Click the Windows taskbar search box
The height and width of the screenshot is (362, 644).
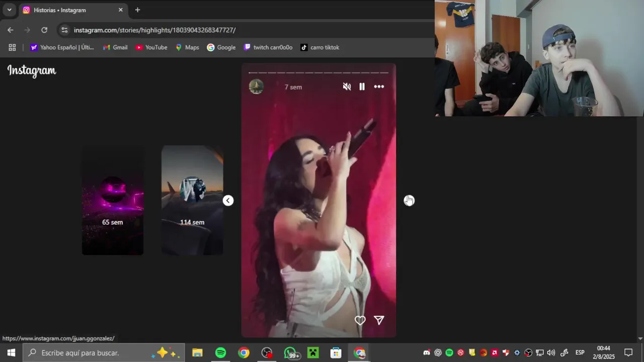104,353
